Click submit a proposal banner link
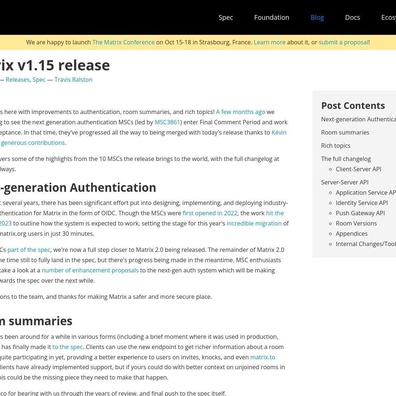 (344, 42)
